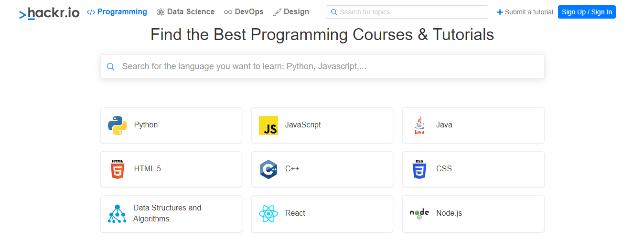
Task: Open the Python courses card
Action: click(171, 125)
